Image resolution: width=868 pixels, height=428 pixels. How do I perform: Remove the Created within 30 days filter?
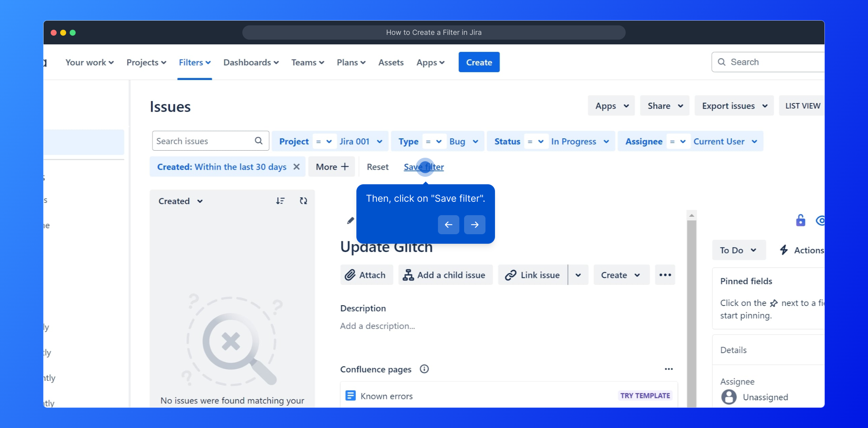(x=296, y=167)
